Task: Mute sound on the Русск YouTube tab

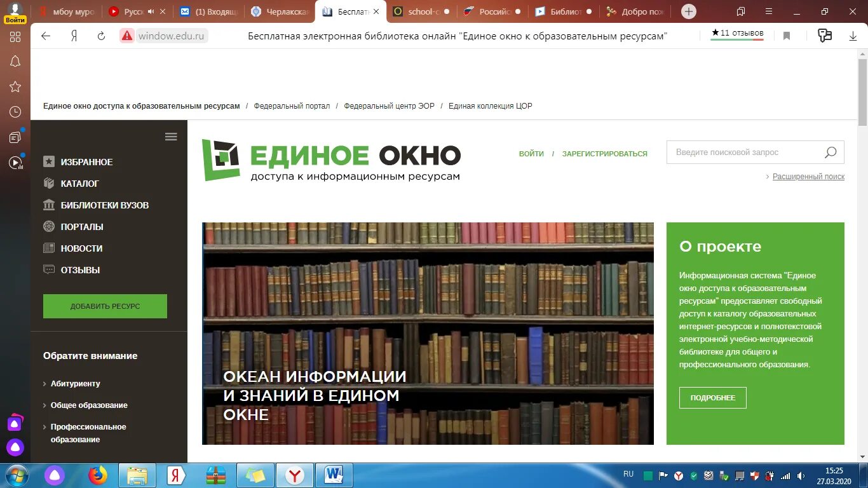Action: click(151, 11)
